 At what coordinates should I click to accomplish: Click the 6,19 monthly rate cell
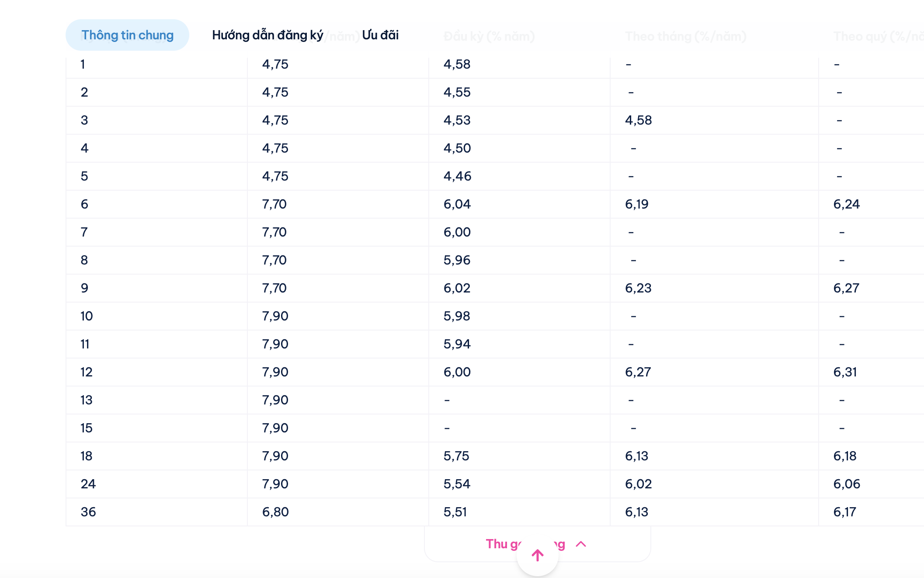(636, 204)
